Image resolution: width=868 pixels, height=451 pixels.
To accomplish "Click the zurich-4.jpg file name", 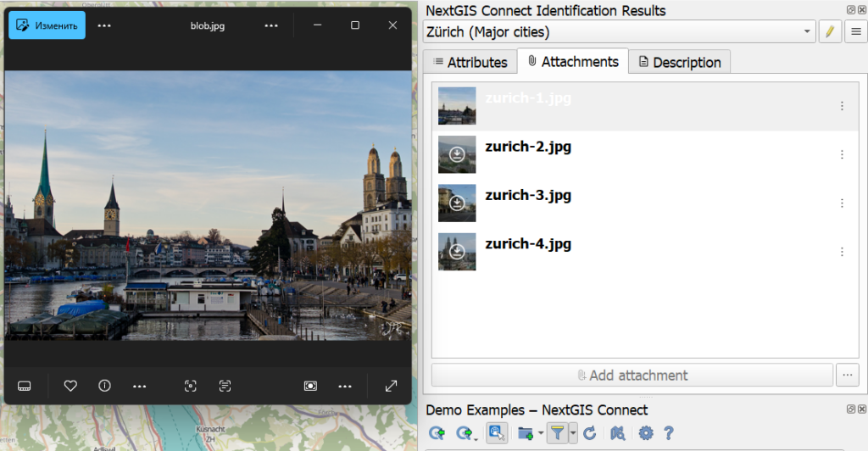I will click(x=528, y=244).
